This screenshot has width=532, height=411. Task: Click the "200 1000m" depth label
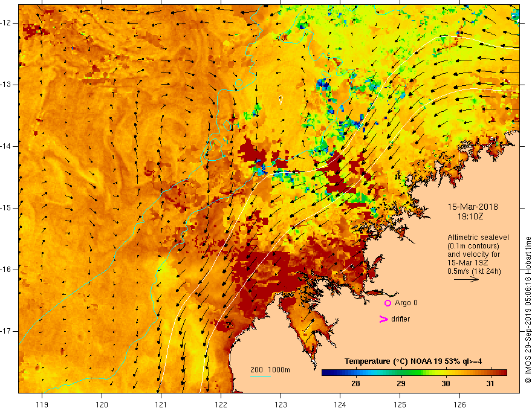270,370
